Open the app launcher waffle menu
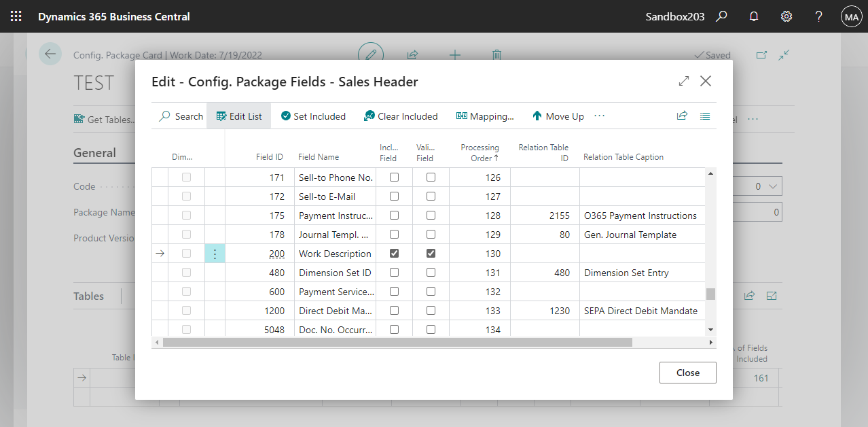This screenshot has width=868, height=427. coord(16,16)
